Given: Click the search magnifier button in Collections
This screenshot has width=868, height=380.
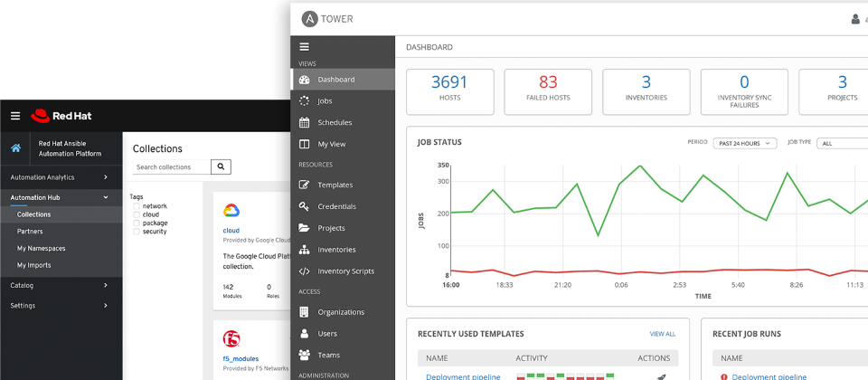Looking at the screenshot, I should pyautogui.click(x=221, y=166).
